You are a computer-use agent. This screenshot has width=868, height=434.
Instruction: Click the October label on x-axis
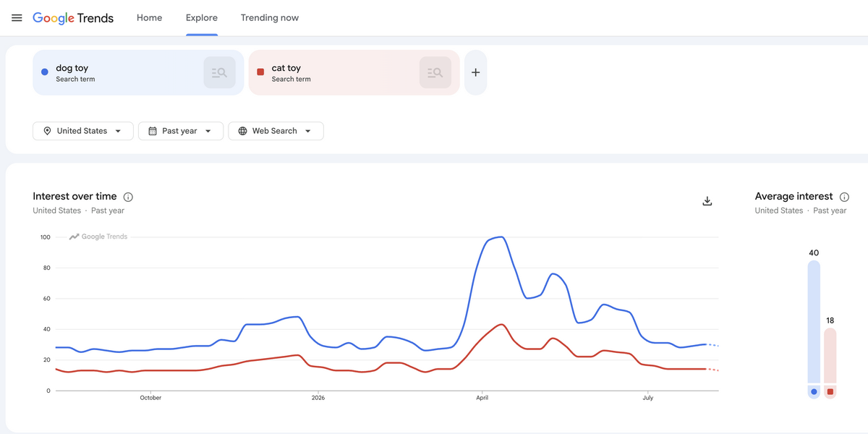pyautogui.click(x=150, y=398)
